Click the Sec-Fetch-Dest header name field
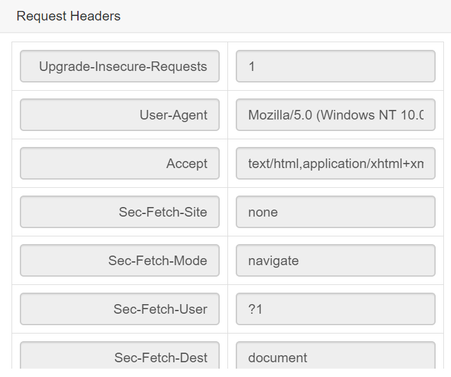The width and height of the screenshot is (451, 377). point(120,355)
